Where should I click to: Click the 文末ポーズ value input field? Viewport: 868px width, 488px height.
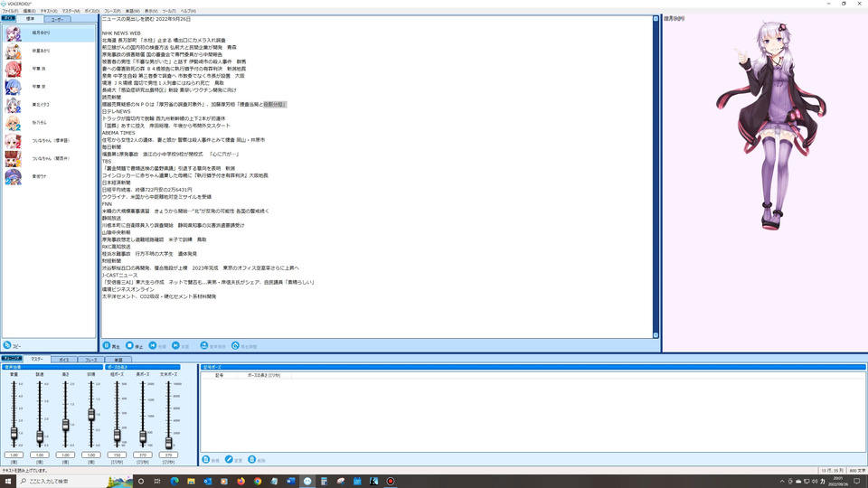(x=168, y=455)
